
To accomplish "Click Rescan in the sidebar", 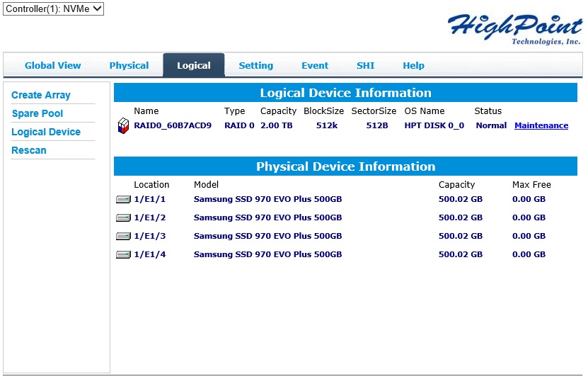I will [29, 150].
